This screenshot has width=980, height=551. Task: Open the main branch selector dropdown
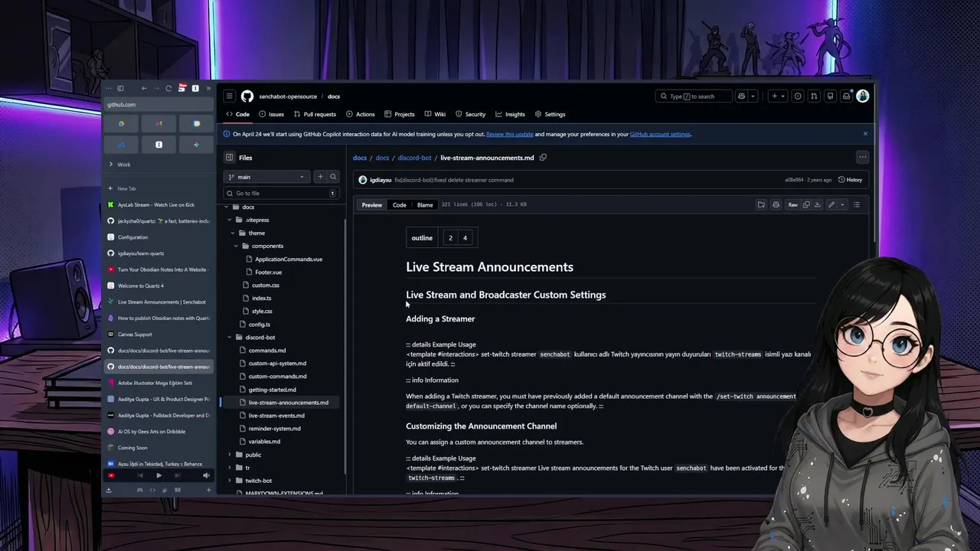pos(267,177)
